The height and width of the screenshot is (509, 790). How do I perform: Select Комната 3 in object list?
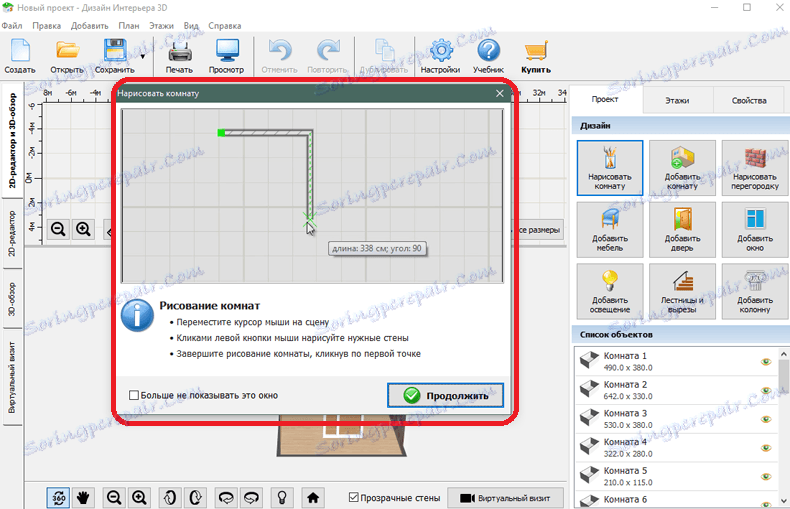[x=675, y=419]
